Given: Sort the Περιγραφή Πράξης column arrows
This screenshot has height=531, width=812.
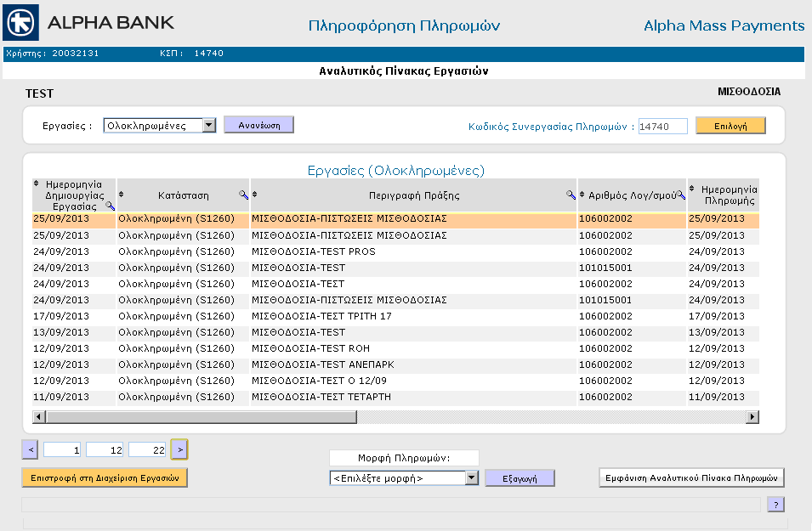Looking at the screenshot, I should pyautogui.click(x=255, y=195).
